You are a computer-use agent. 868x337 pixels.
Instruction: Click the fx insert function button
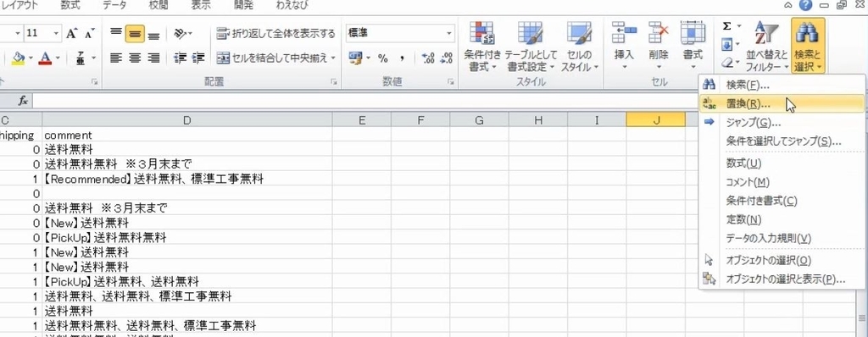coord(23,100)
